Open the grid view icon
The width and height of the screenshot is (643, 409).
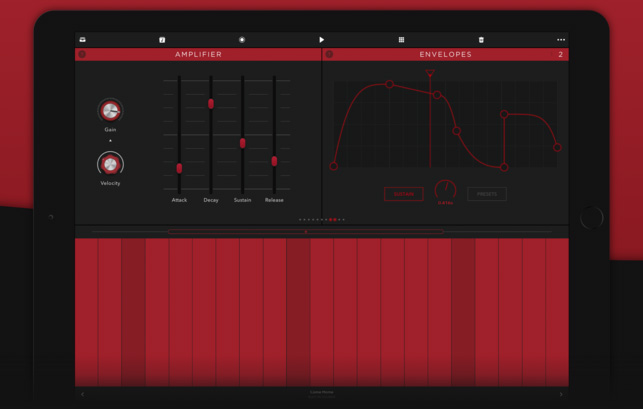point(401,40)
